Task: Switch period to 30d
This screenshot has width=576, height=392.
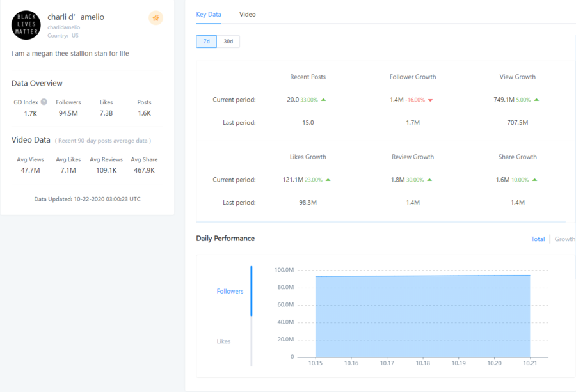Action: (228, 42)
